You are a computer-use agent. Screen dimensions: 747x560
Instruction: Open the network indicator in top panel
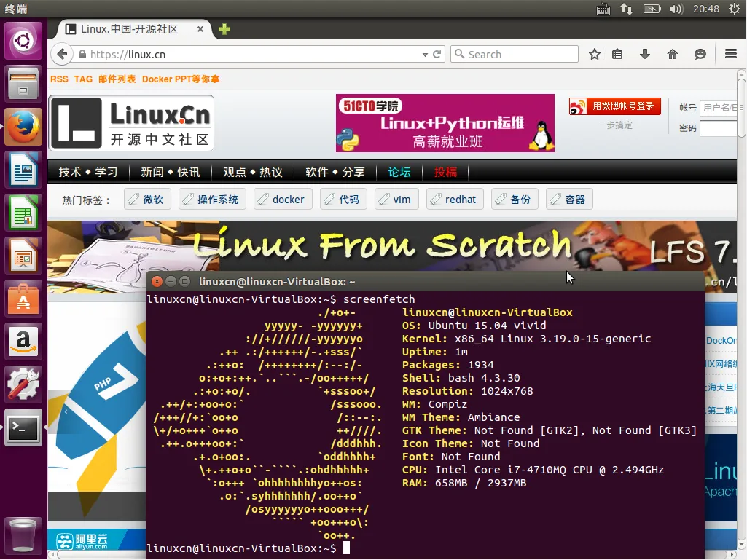tap(627, 9)
